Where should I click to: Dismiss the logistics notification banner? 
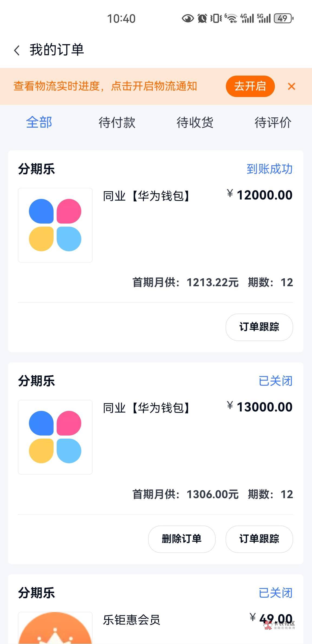pos(291,86)
